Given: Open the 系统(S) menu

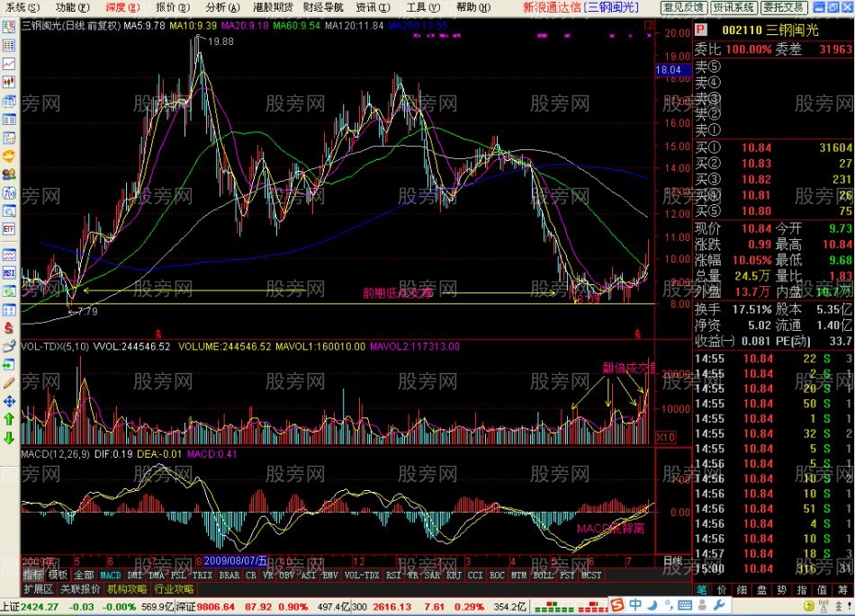Looking at the screenshot, I should point(22,7).
